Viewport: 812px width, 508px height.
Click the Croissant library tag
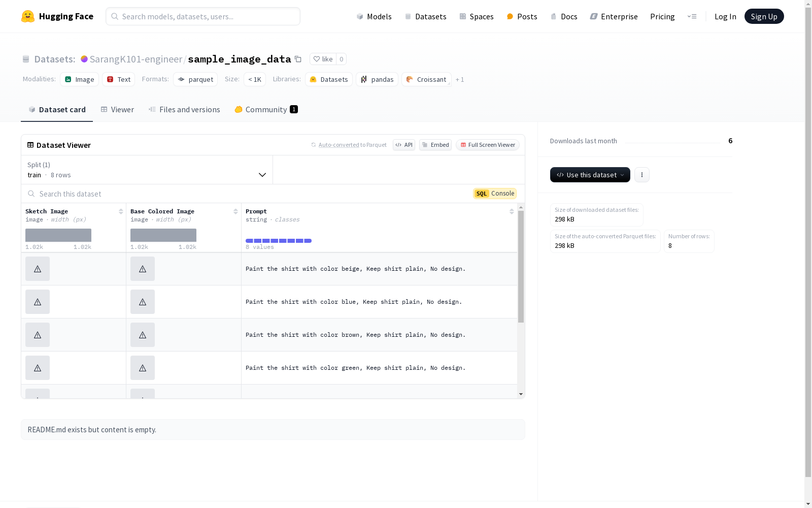point(426,79)
